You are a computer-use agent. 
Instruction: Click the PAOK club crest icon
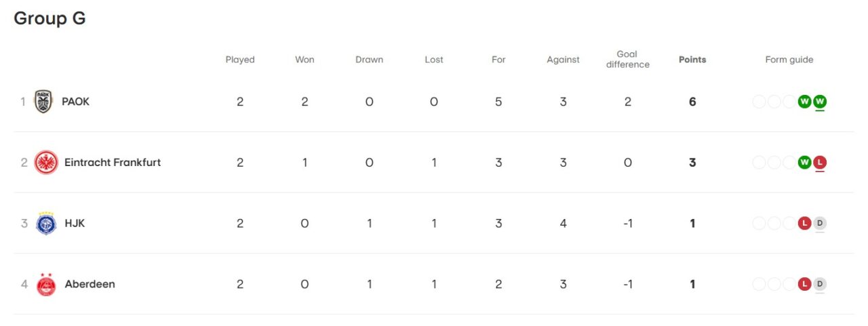(x=43, y=102)
